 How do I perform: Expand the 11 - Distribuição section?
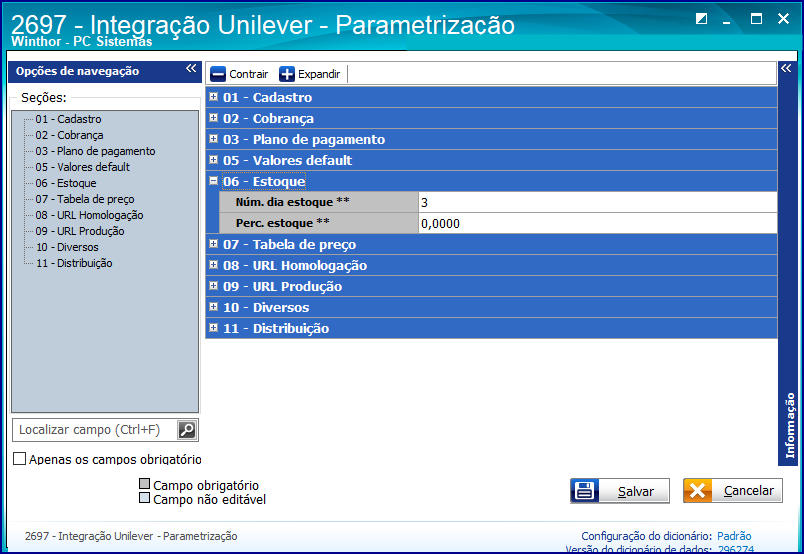tap(214, 328)
